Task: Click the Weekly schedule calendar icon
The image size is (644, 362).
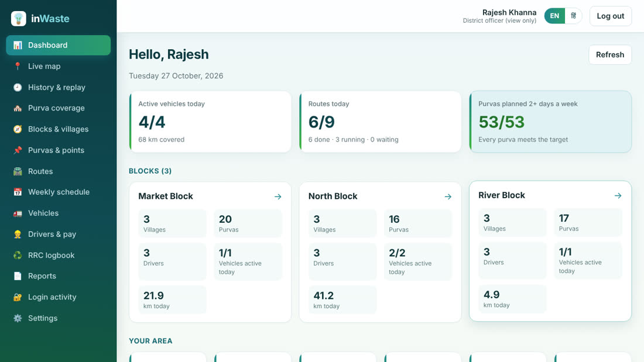Action: [x=17, y=192]
